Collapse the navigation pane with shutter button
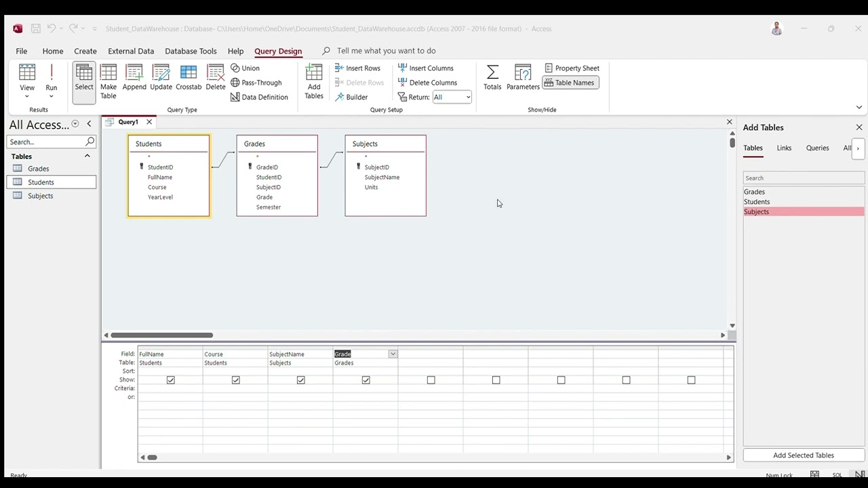868x488 pixels. (x=89, y=124)
